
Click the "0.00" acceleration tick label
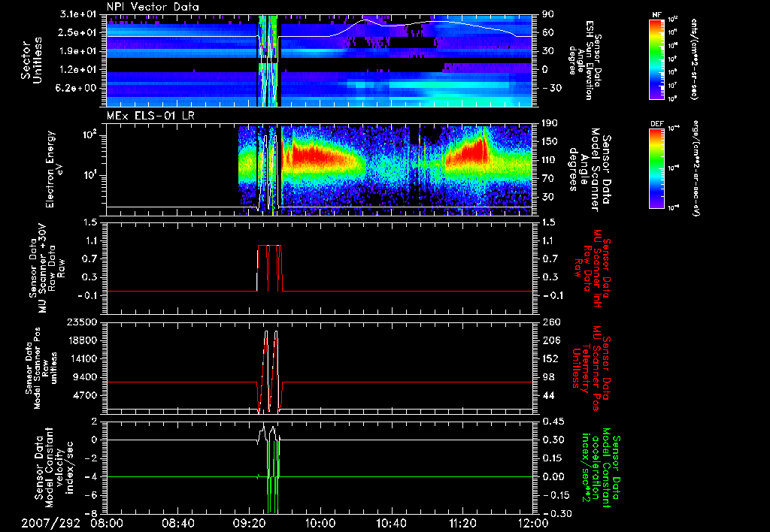click(553, 476)
